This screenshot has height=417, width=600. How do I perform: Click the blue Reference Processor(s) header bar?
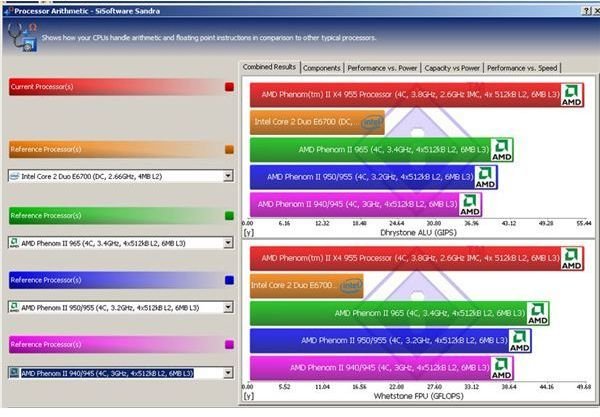[116, 280]
